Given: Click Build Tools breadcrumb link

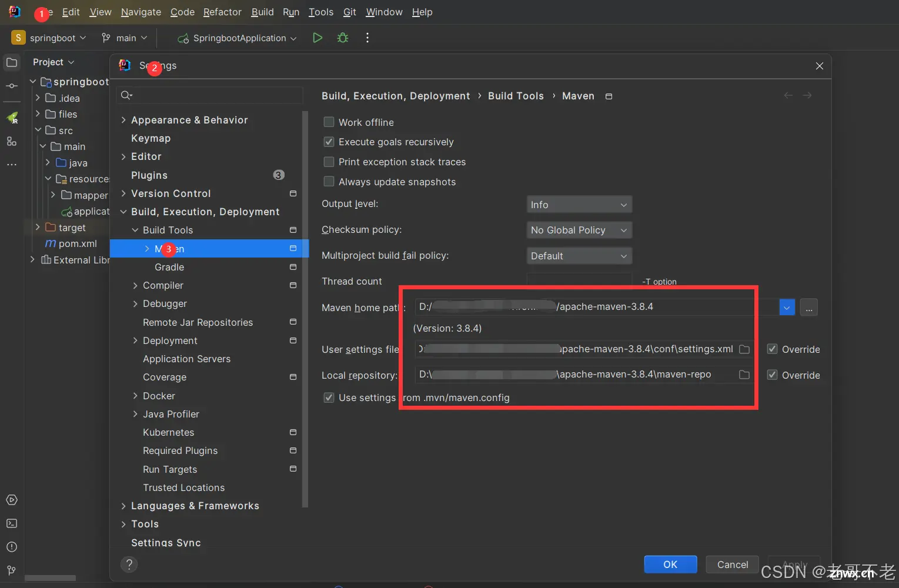Looking at the screenshot, I should click(x=516, y=96).
